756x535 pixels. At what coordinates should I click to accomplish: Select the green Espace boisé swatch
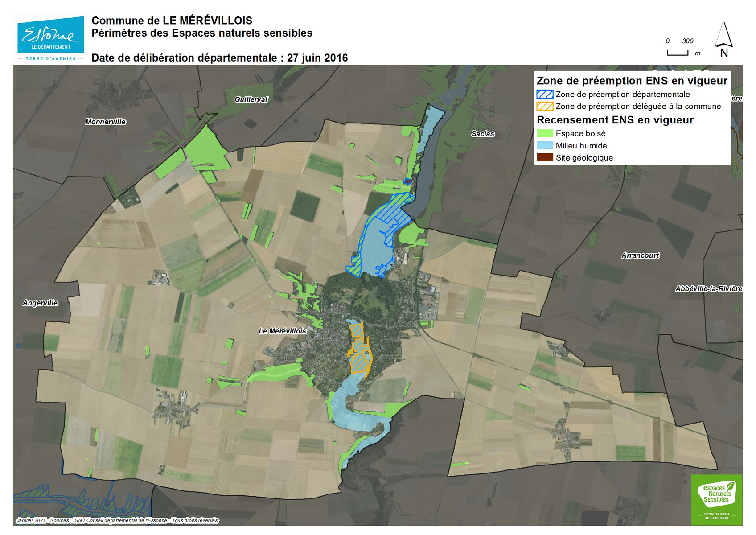(x=545, y=133)
